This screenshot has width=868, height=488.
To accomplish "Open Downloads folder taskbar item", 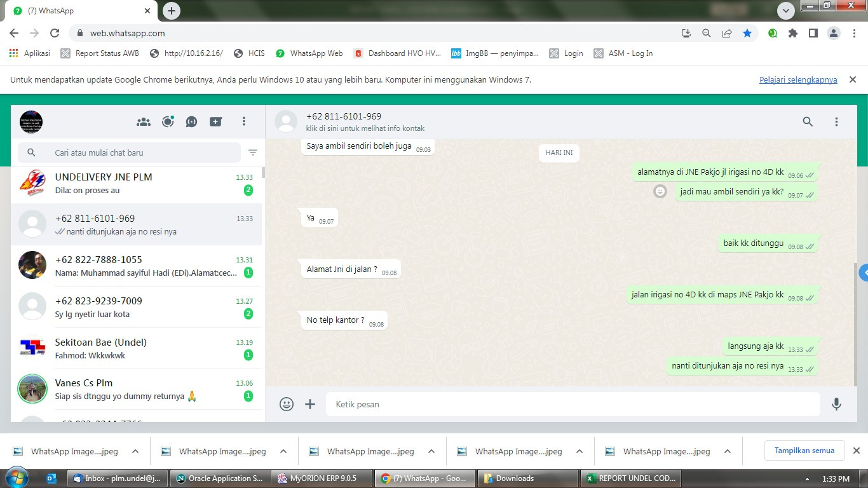I will point(526,478).
